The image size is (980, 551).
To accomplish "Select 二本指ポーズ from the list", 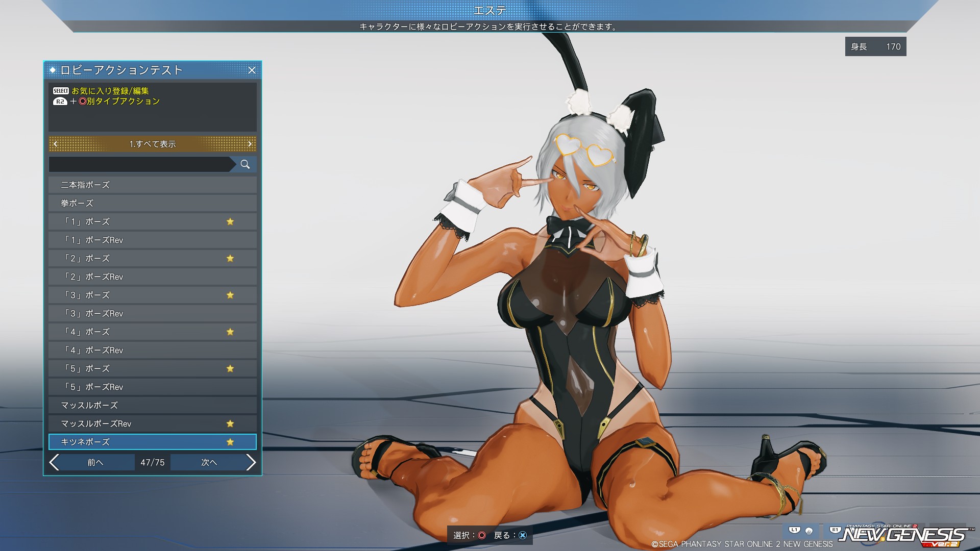I will (x=152, y=185).
